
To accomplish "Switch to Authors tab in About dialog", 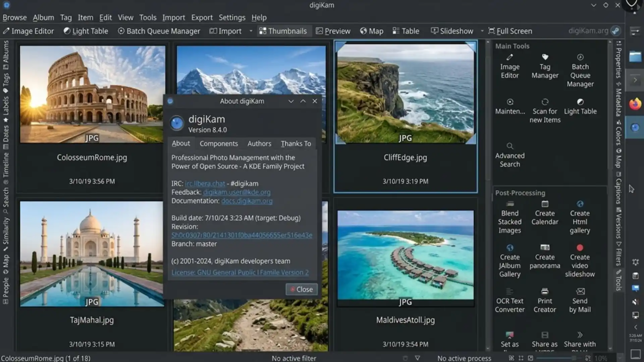I will [x=259, y=143].
